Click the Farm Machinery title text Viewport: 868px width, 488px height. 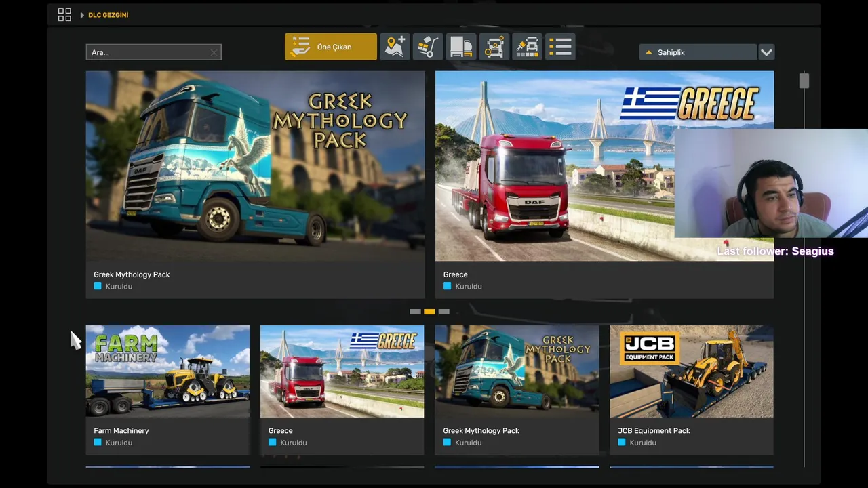(x=121, y=430)
